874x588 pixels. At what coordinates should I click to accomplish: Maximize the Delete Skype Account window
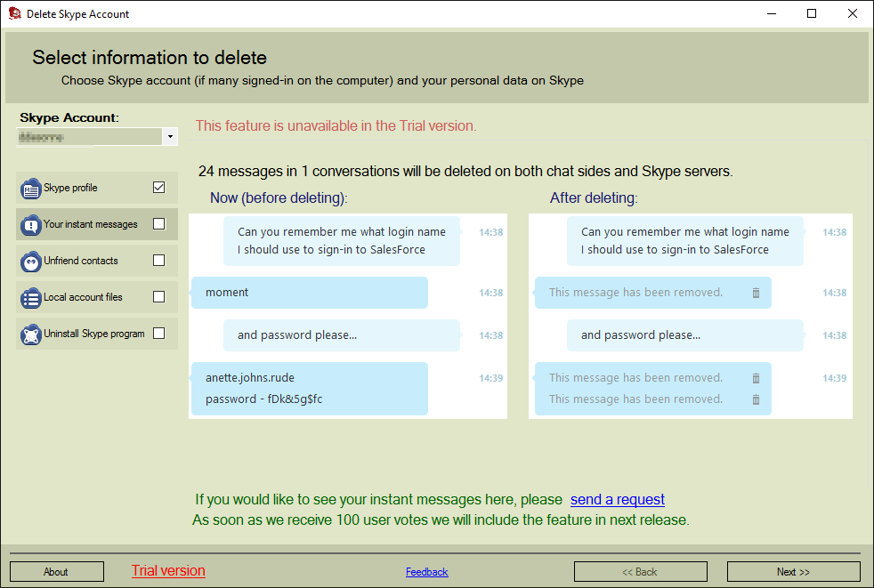point(812,13)
